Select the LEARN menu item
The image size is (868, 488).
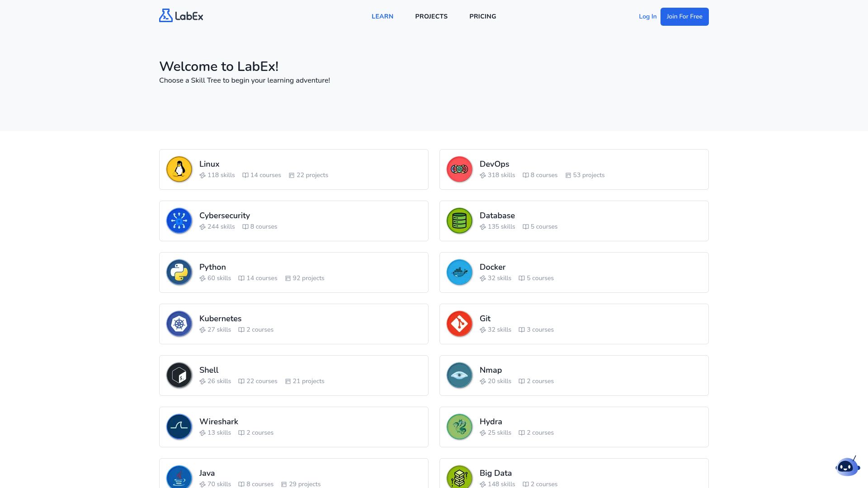382,16
